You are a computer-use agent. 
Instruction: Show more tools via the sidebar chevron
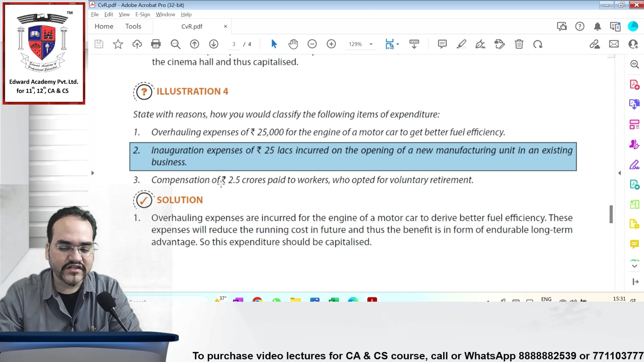[x=634, y=266]
